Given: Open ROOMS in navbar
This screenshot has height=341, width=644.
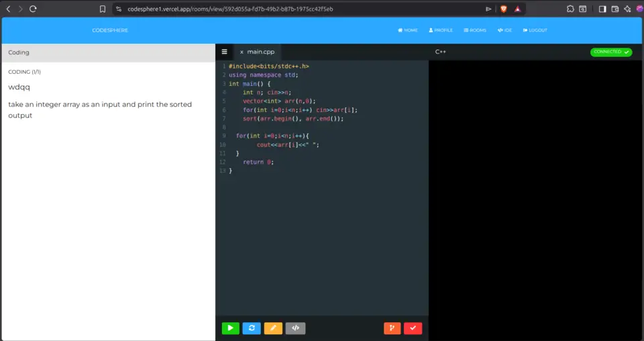Looking at the screenshot, I should (x=475, y=30).
